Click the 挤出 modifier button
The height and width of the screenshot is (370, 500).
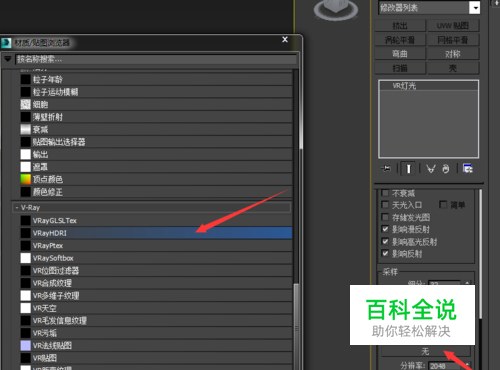(400, 26)
